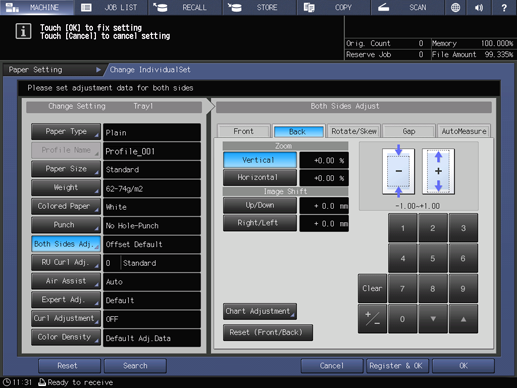Select the zoom enlarge plus diagram icon

438,171
